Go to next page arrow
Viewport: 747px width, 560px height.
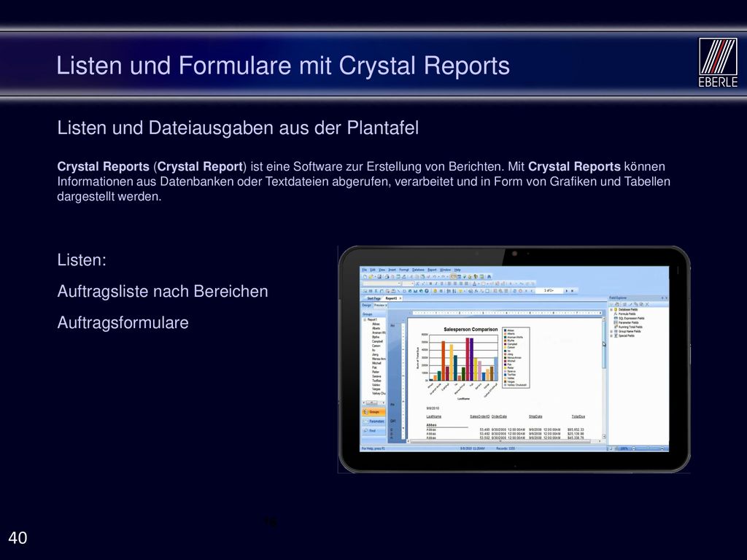click(x=566, y=290)
